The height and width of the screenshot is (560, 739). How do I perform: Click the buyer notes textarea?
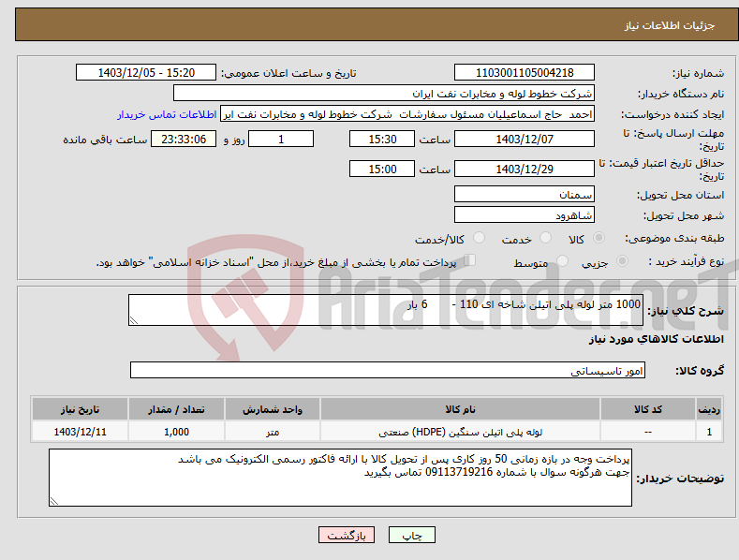(x=340, y=478)
